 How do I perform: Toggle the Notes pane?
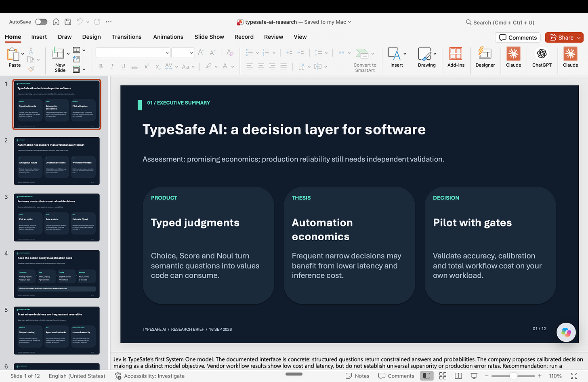point(357,376)
